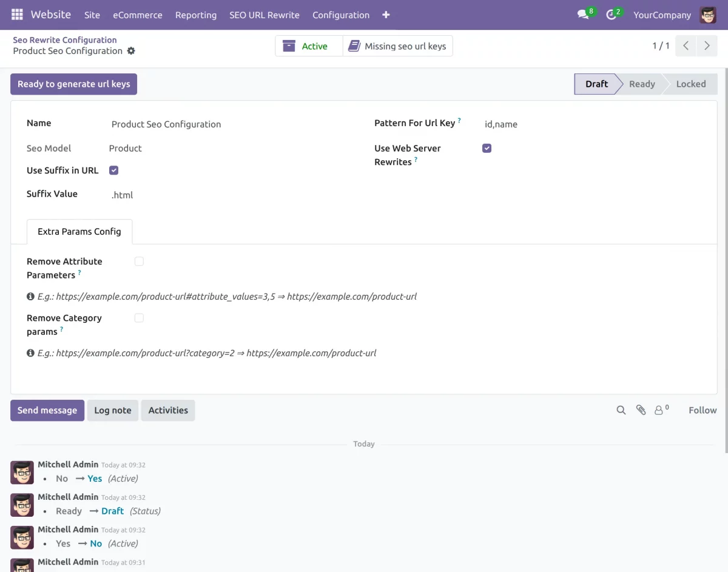This screenshot has width=728, height=572.
Task: Open the search messages magnifier in chatter
Action: tap(621, 410)
